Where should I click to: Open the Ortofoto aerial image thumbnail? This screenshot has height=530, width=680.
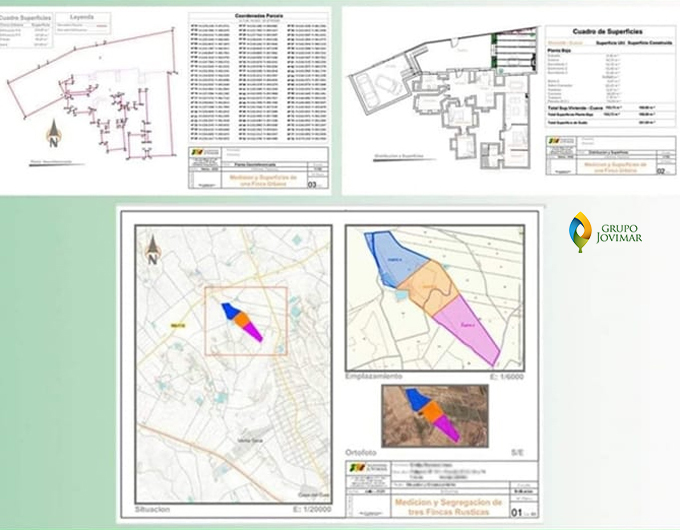point(432,414)
